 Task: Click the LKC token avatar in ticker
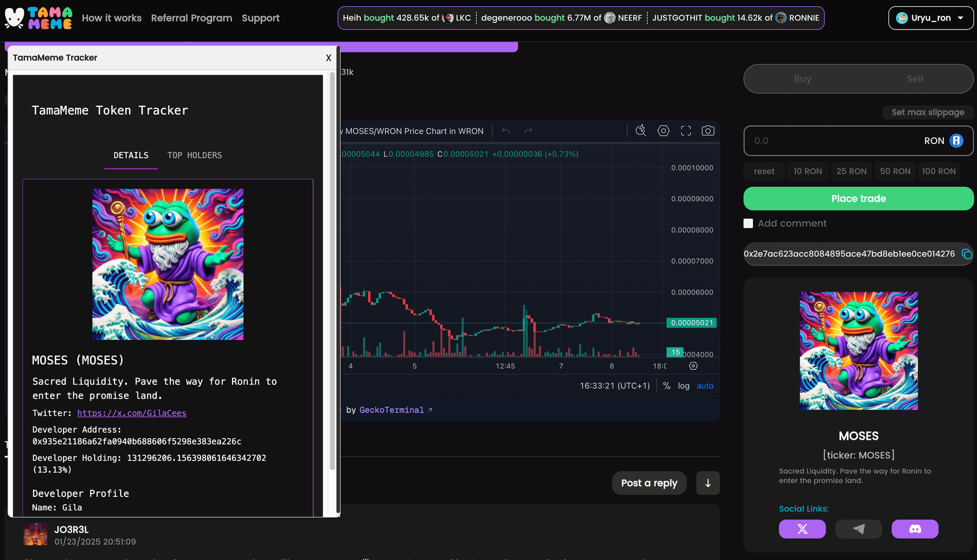point(448,18)
